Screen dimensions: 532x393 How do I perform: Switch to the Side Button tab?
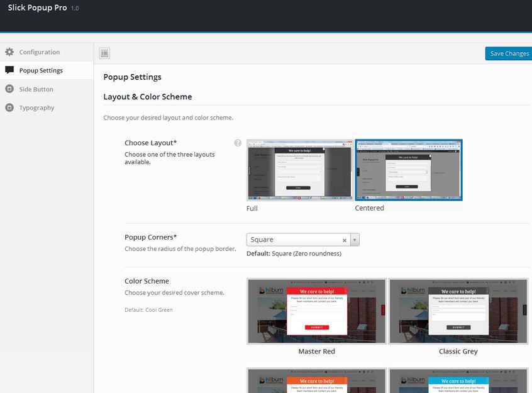(x=47, y=89)
